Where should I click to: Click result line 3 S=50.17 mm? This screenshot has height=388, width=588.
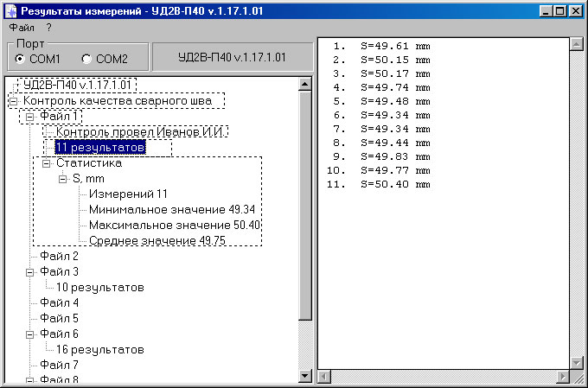(x=381, y=73)
